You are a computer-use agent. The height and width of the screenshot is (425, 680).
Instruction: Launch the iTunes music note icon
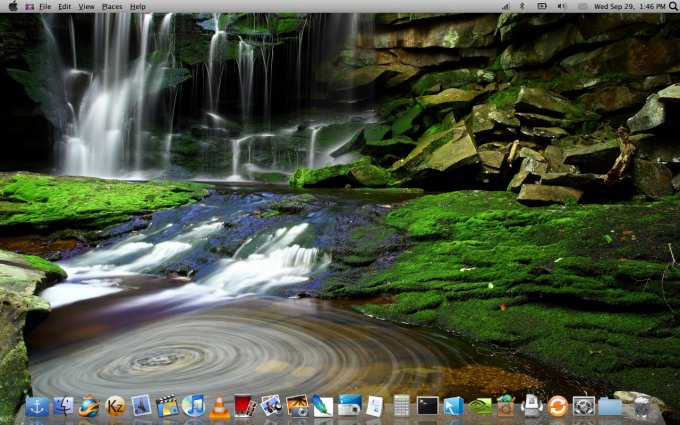193,406
